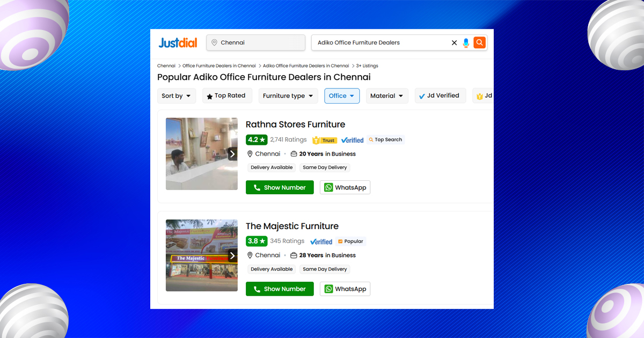This screenshot has height=338, width=644.
Task: Expand the Material filter dropdown
Action: (387, 96)
